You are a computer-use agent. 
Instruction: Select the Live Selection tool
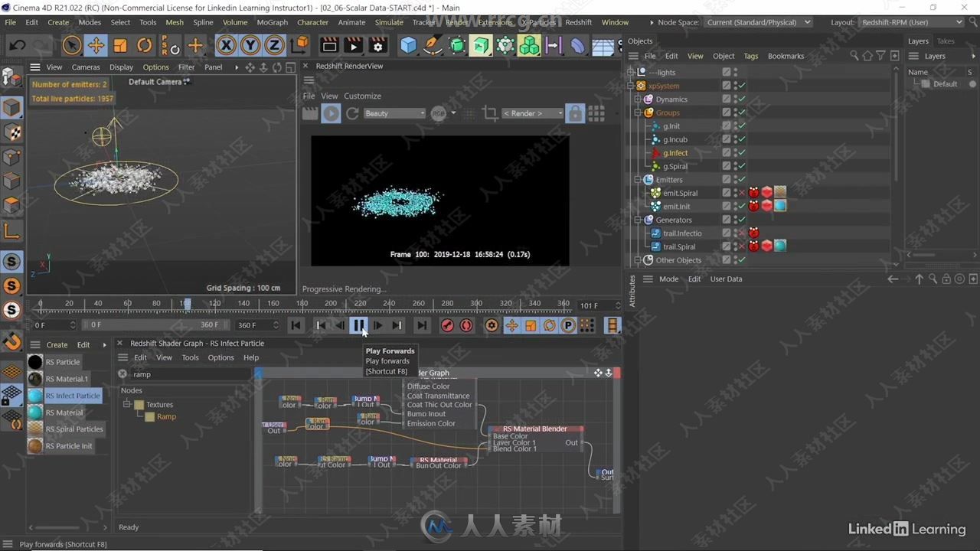tap(72, 46)
